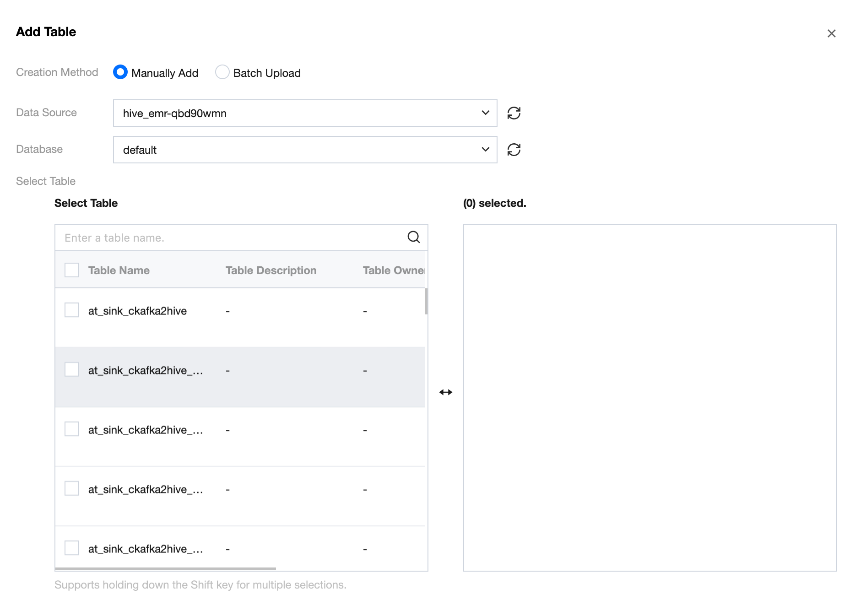Click the vertical scrollbar of table list
Screen dimensions: 855x616
pos(426,302)
